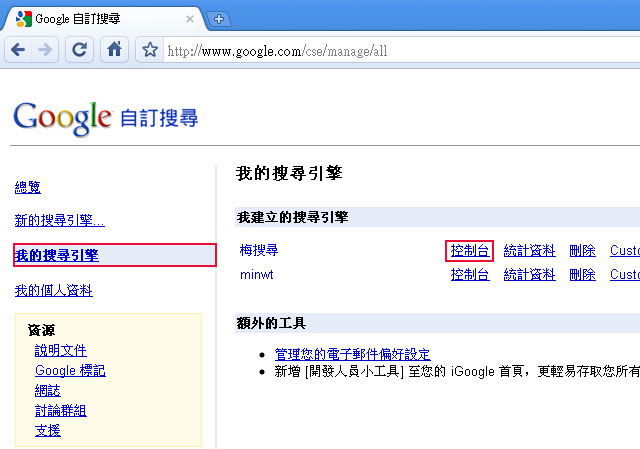The height and width of the screenshot is (449, 640).
Task: Open a new tab with the plus button
Action: tap(219, 19)
